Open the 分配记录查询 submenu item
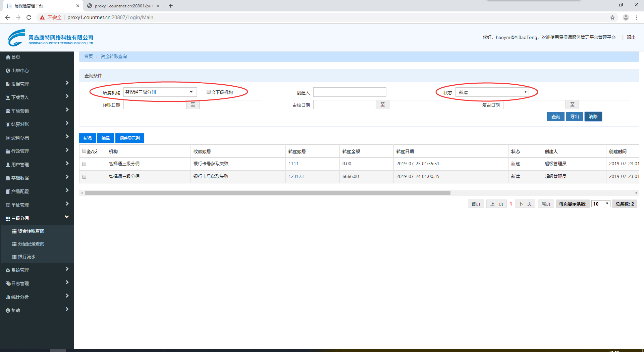 [31, 244]
